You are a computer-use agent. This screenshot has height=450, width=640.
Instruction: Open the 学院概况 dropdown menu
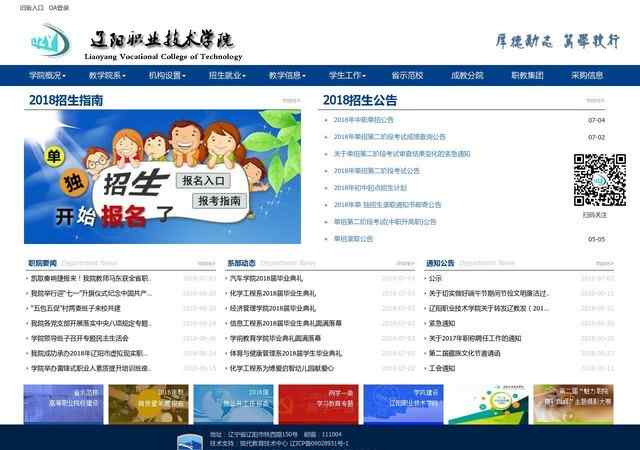click(47, 76)
